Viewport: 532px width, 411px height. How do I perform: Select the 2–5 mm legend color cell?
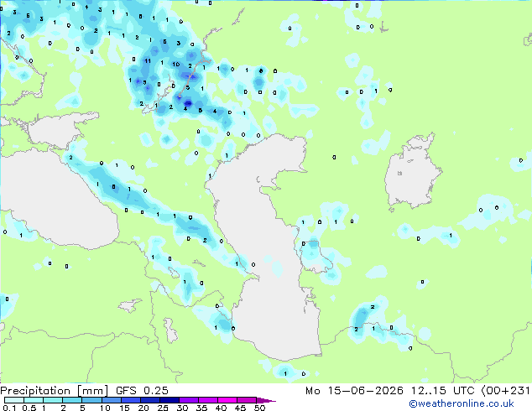(x=72, y=400)
